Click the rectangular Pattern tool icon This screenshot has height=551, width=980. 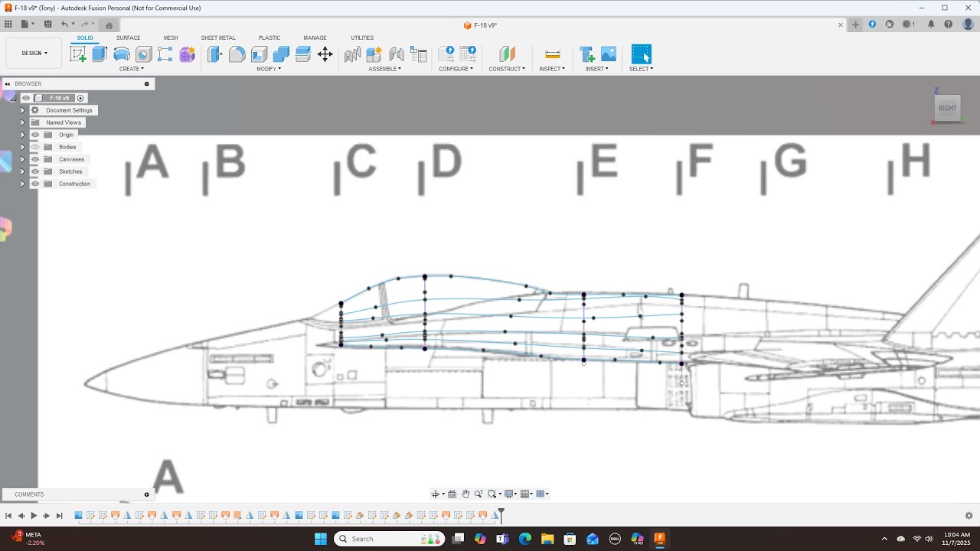pos(165,54)
